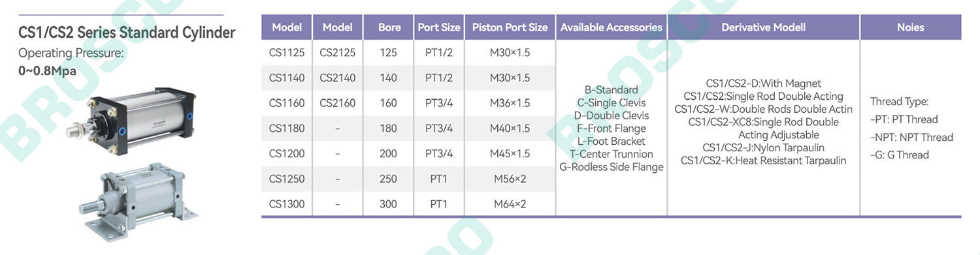980x255 pixels.
Task: Click the M64×2 piston port value
Action: pos(510,204)
